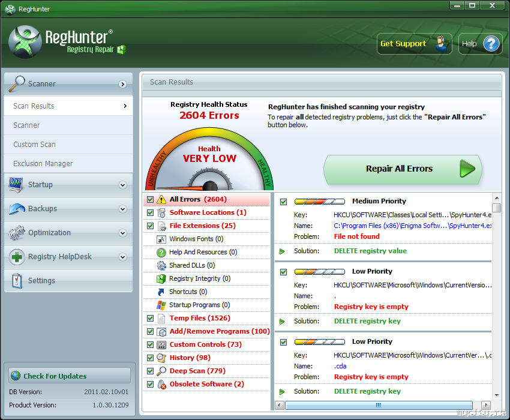The height and width of the screenshot is (420, 510).
Task: Click the Scanner magnifying glass icon
Action: (16, 83)
